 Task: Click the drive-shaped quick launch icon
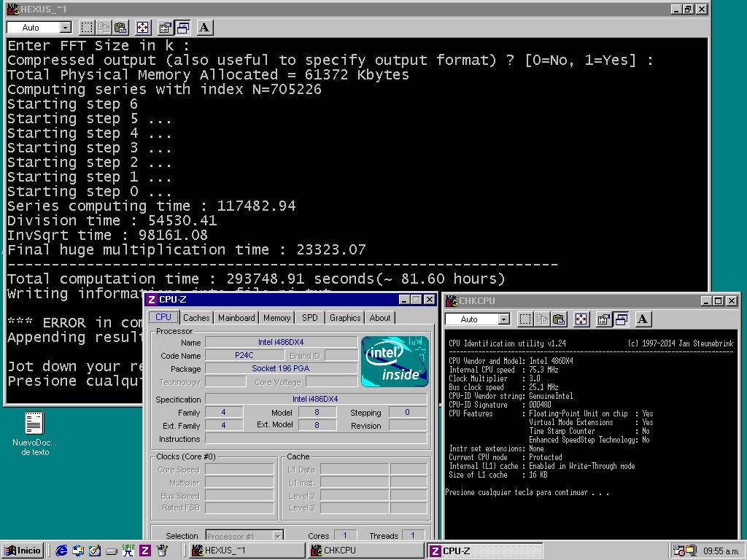(x=112, y=551)
